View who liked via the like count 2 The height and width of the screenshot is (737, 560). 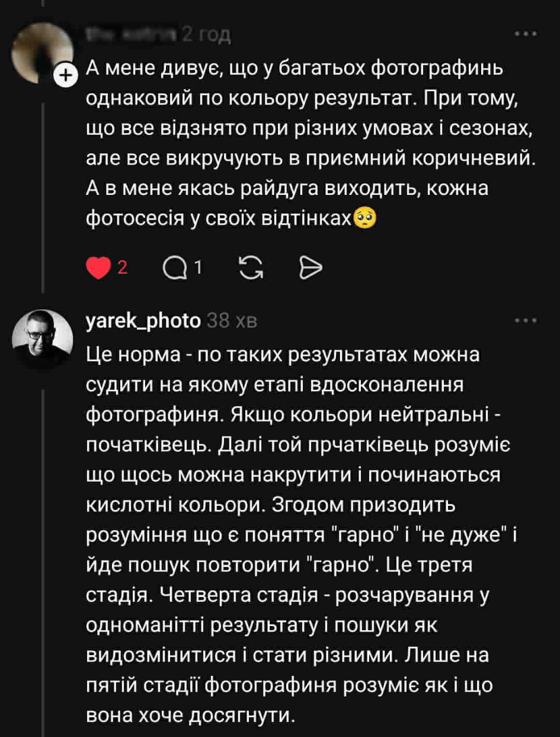123,268
